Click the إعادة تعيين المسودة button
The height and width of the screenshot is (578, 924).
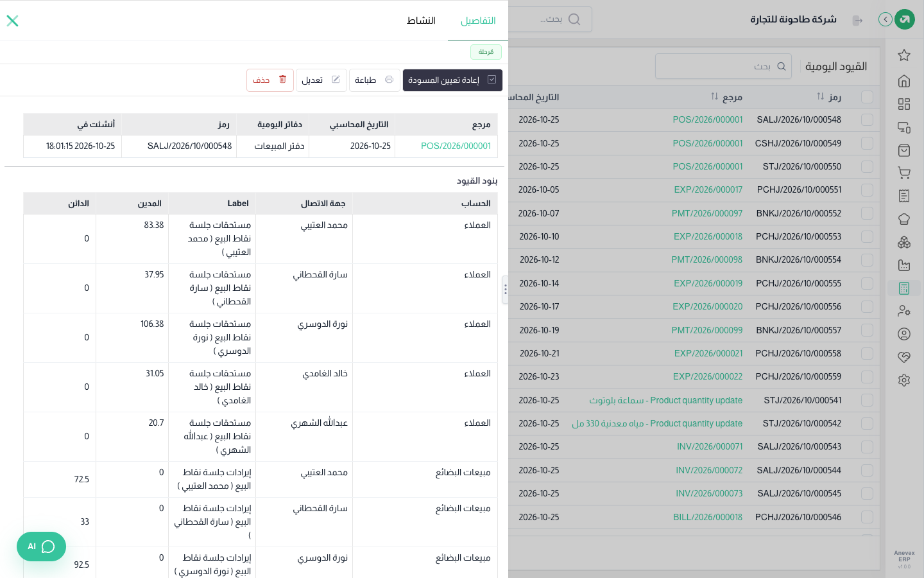[x=452, y=80]
